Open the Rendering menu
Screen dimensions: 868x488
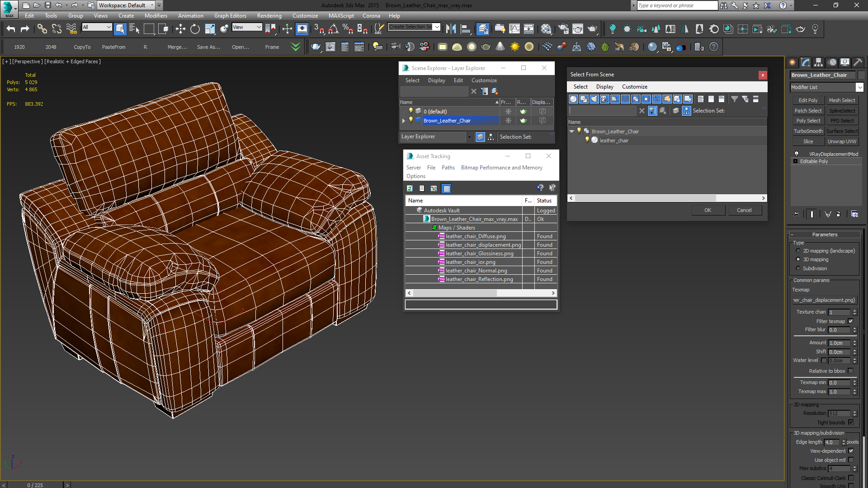point(269,16)
